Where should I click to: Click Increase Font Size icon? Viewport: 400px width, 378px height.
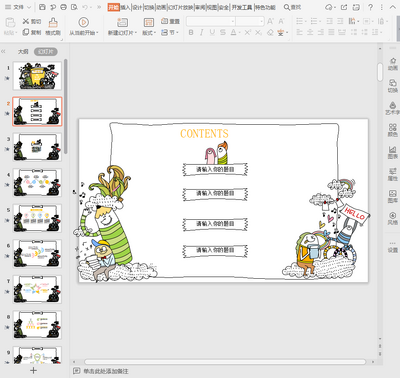click(x=270, y=21)
